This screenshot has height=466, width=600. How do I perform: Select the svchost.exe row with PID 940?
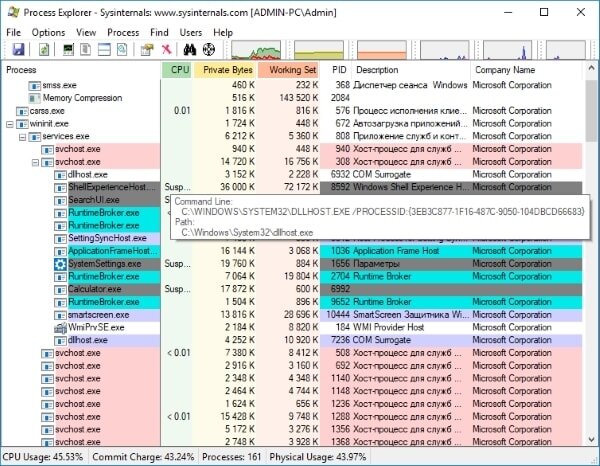[292, 149]
